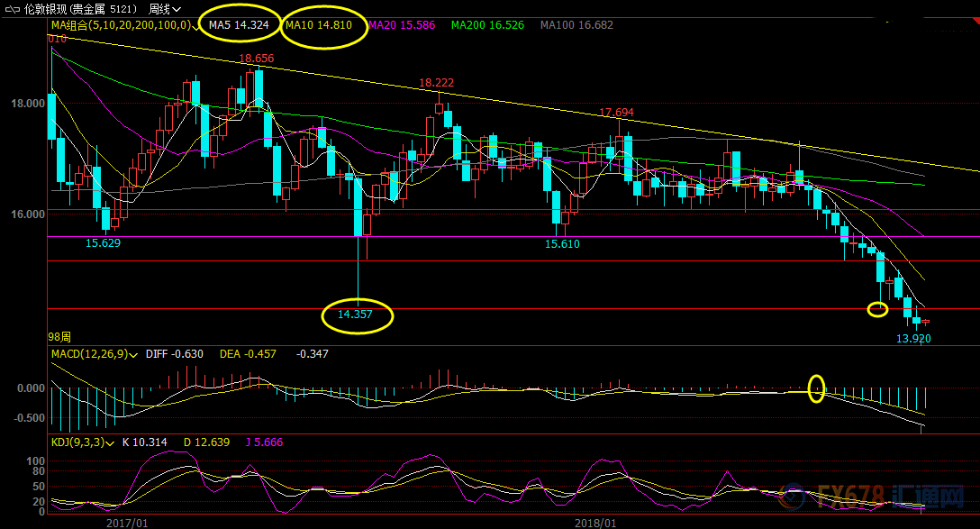Viewport: 980px width, 529px height.
Task: Click the 98周 bar count label
Action: pos(60,336)
